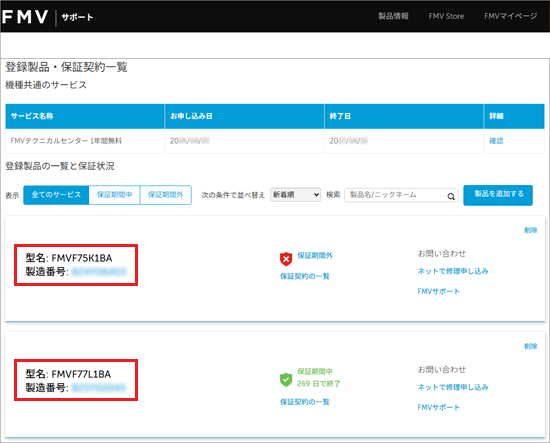
Task: Select the 保証期間外 filter tab
Action: (x=166, y=195)
